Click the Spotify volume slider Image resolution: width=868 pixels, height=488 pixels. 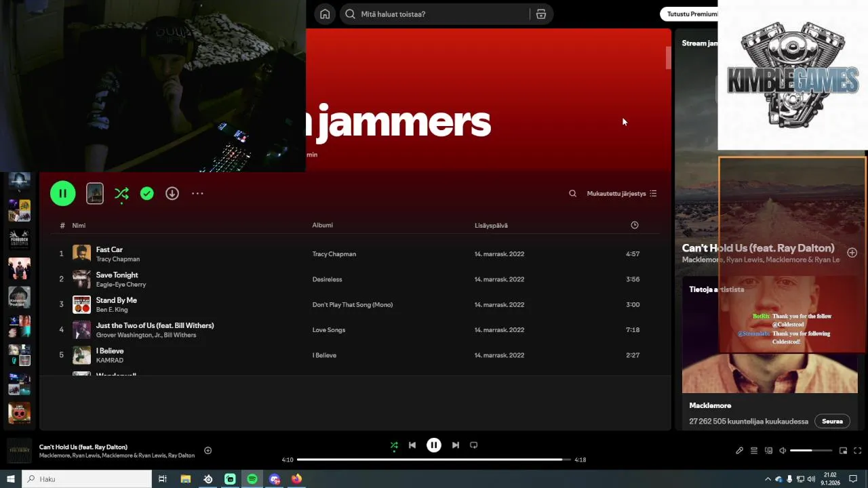click(810, 451)
